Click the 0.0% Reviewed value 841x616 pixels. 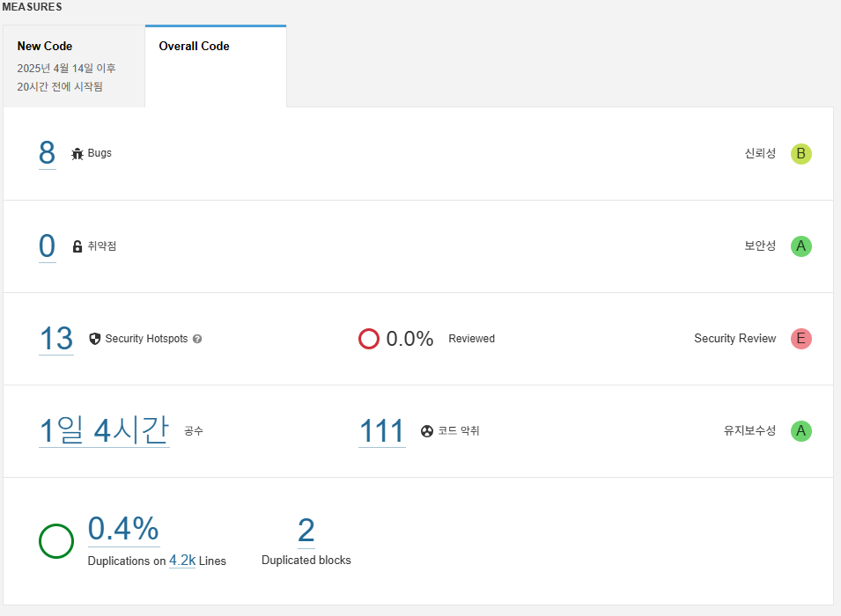click(409, 339)
